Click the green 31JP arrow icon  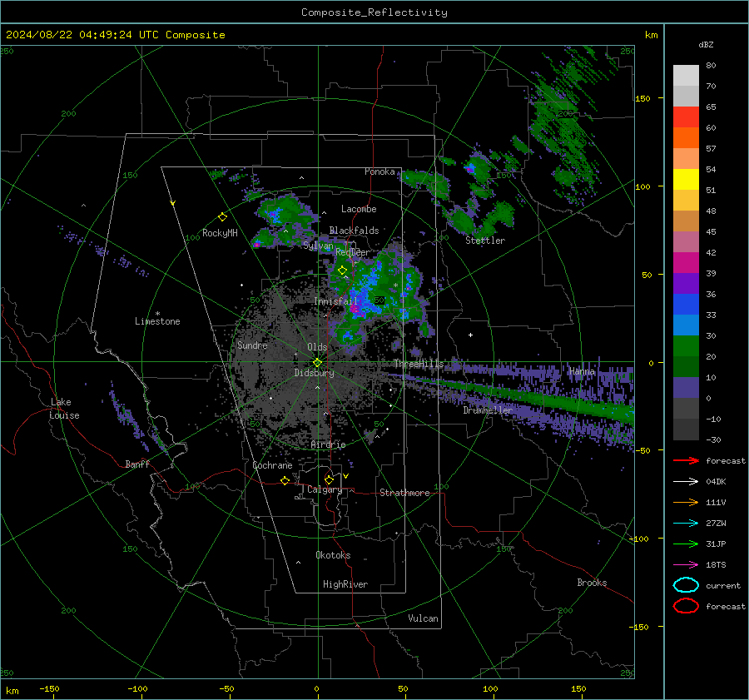pos(686,544)
